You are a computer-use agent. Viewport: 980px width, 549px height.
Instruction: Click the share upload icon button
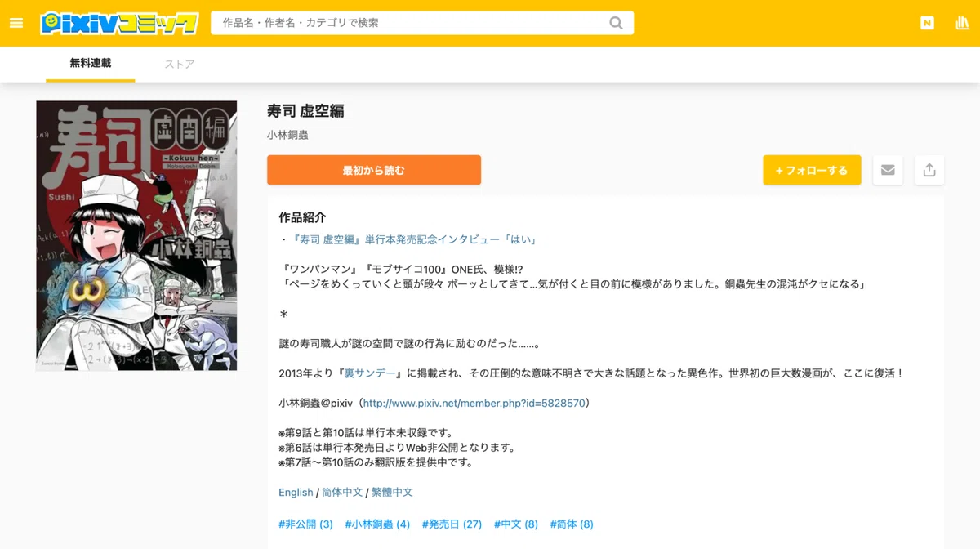coord(929,170)
